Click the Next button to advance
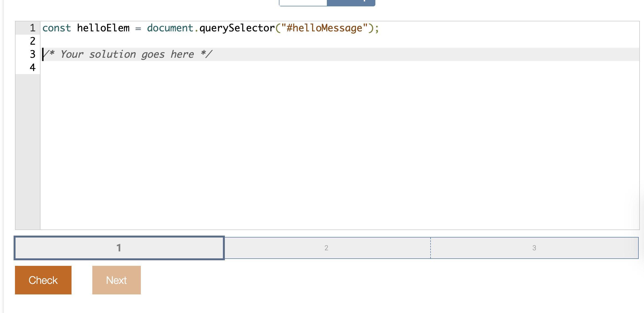The height and width of the screenshot is (313, 644). coord(116,280)
